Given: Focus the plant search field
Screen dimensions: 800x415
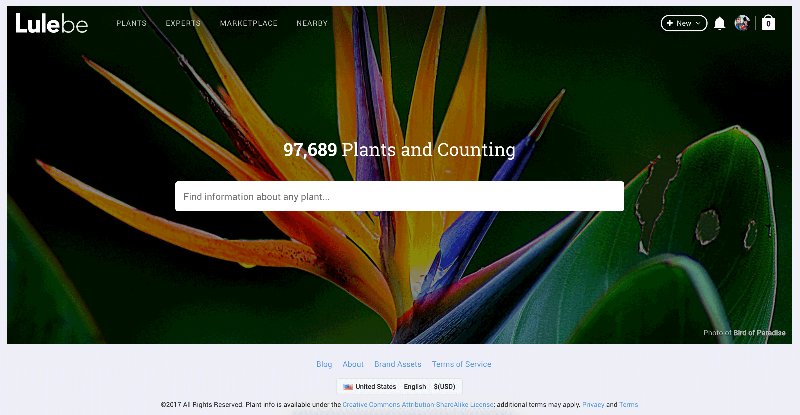Looking at the screenshot, I should coord(399,196).
